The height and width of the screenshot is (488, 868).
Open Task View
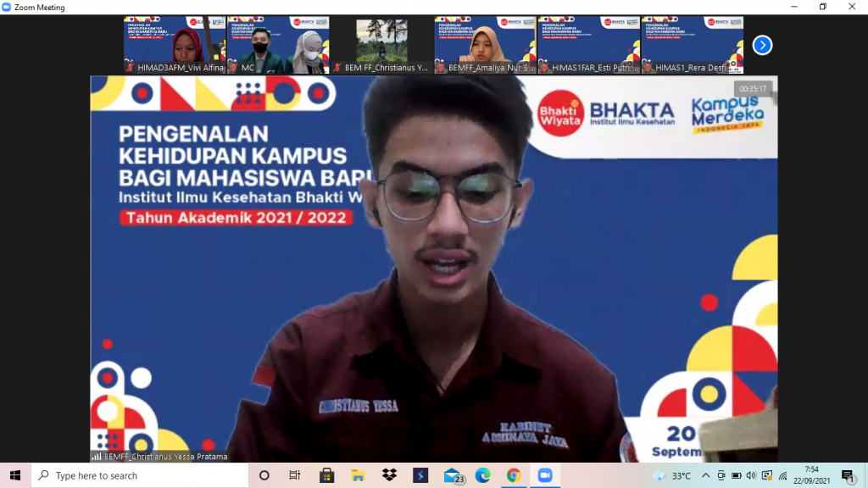pos(294,475)
